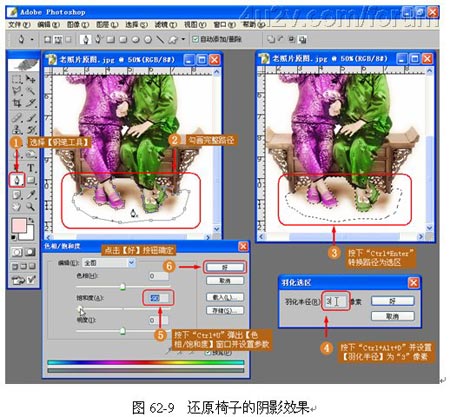
Task: Choose Ellipse shape in options bar
Action: coord(135,40)
